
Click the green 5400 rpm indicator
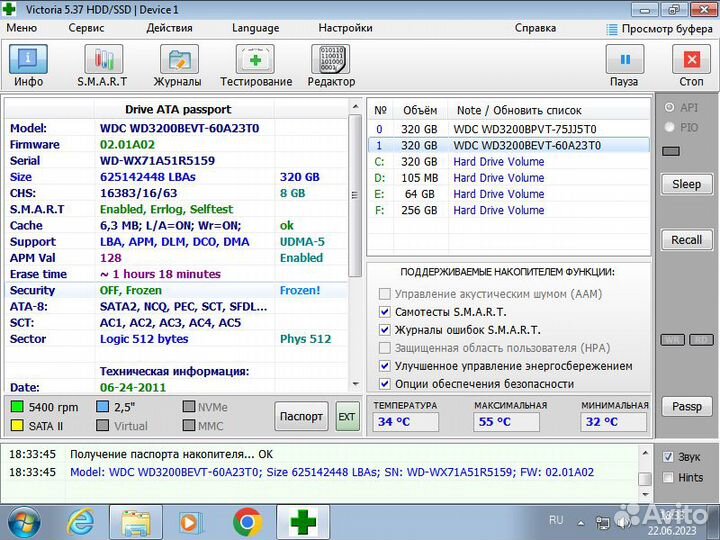pos(17,406)
